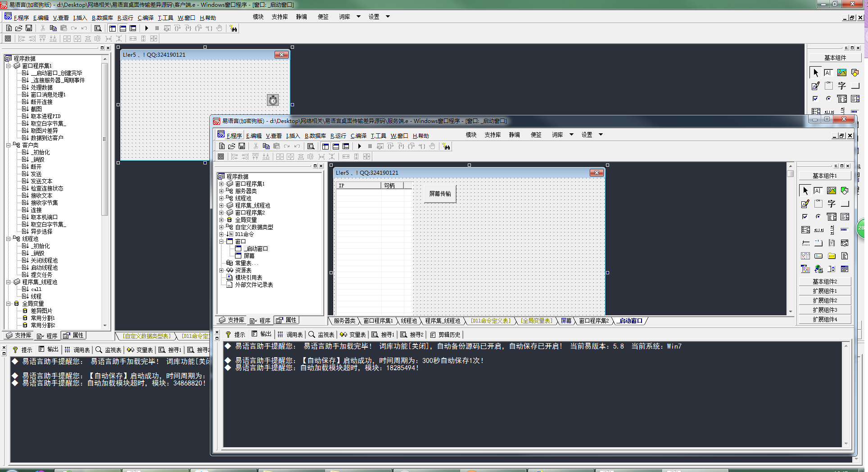Click client tree vertical scrollbar thumb
This screenshot has width=868, height=472.
(x=104, y=140)
